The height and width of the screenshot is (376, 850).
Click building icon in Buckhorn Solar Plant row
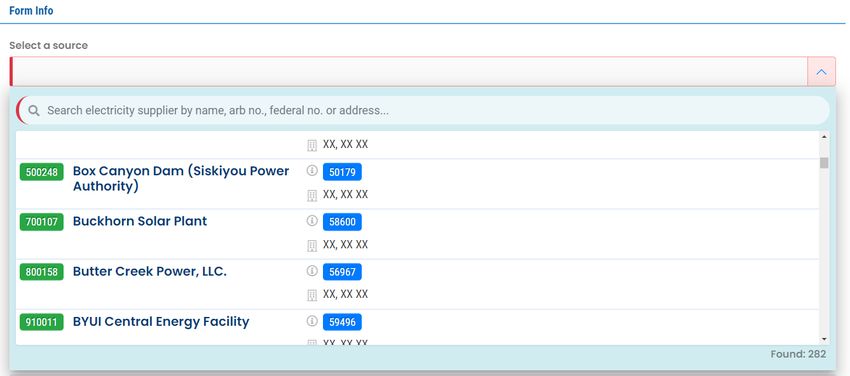tap(312, 245)
